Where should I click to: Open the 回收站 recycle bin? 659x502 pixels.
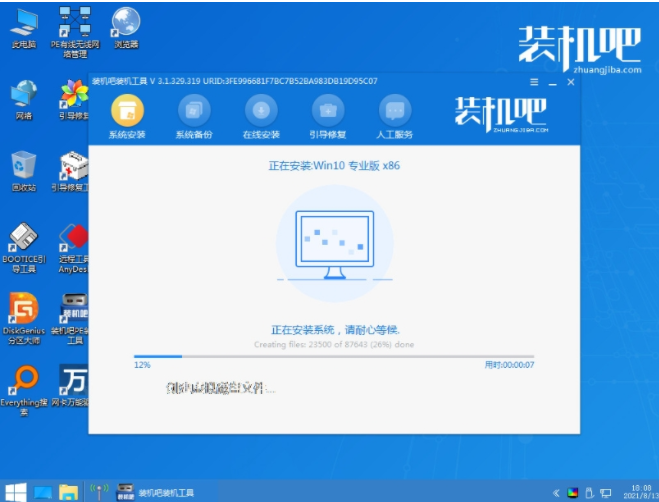tap(24, 172)
